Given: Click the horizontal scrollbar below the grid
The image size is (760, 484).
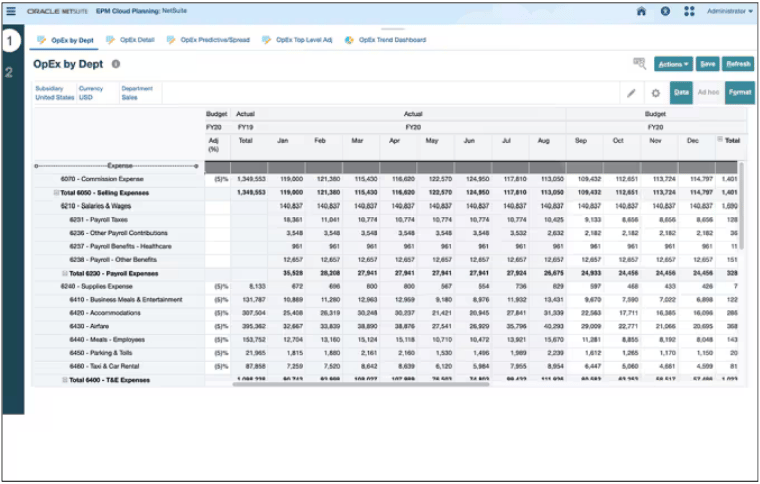Looking at the screenshot, I should (x=361, y=385).
